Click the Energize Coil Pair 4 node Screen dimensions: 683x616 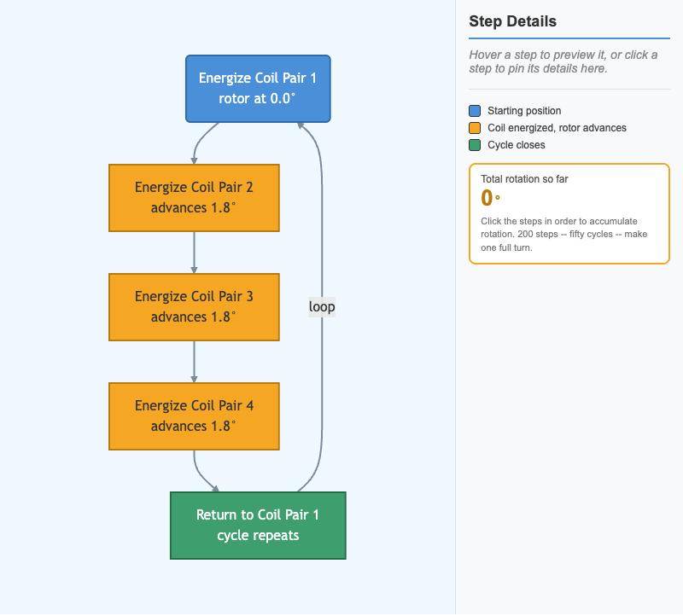point(194,416)
